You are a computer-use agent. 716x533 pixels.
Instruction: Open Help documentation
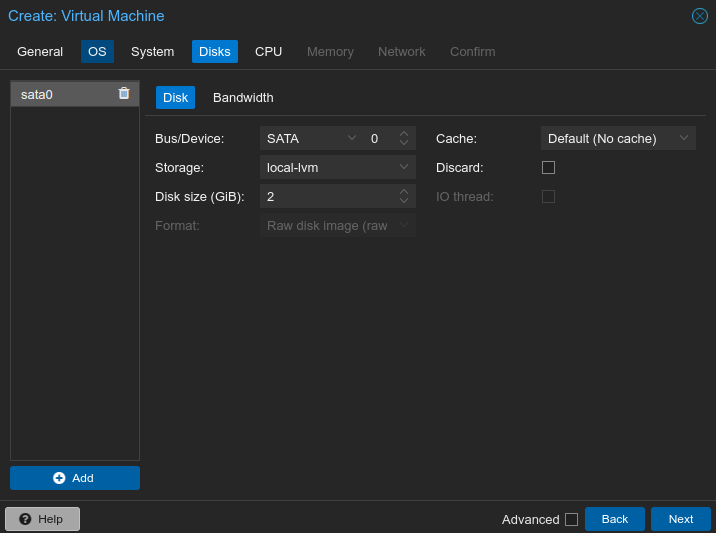click(x=42, y=519)
